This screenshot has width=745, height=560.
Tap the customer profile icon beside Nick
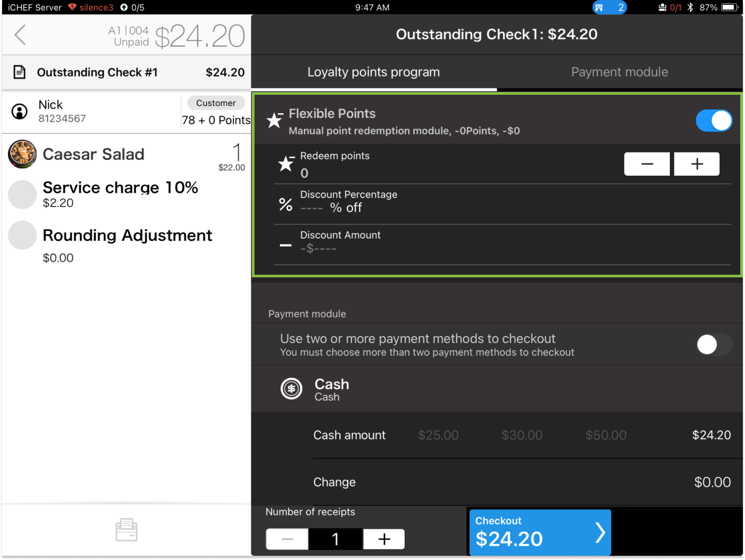pyautogui.click(x=20, y=111)
